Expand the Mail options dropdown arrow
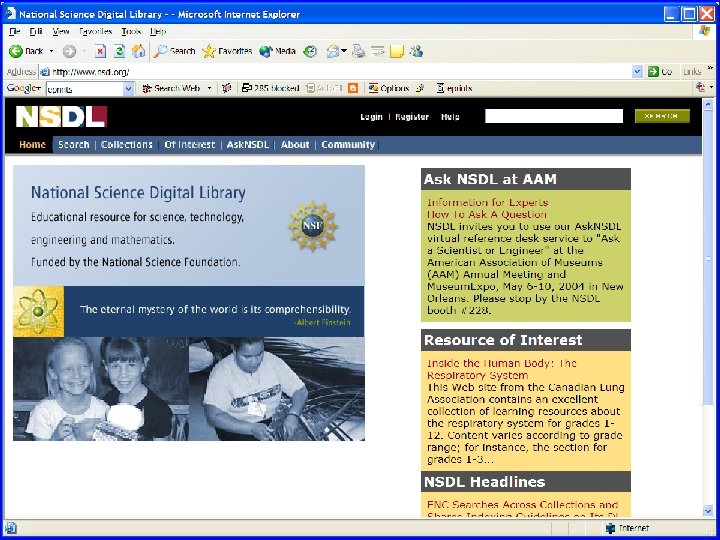Screen dimensions: 720x540 click(344, 51)
